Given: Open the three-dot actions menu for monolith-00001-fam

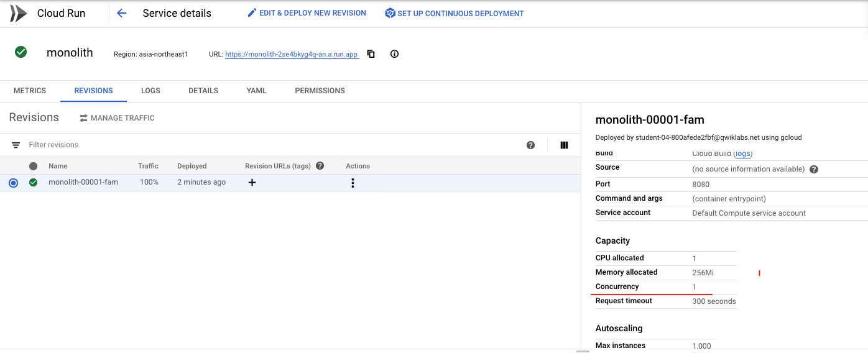Looking at the screenshot, I should click(x=353, y=183).
